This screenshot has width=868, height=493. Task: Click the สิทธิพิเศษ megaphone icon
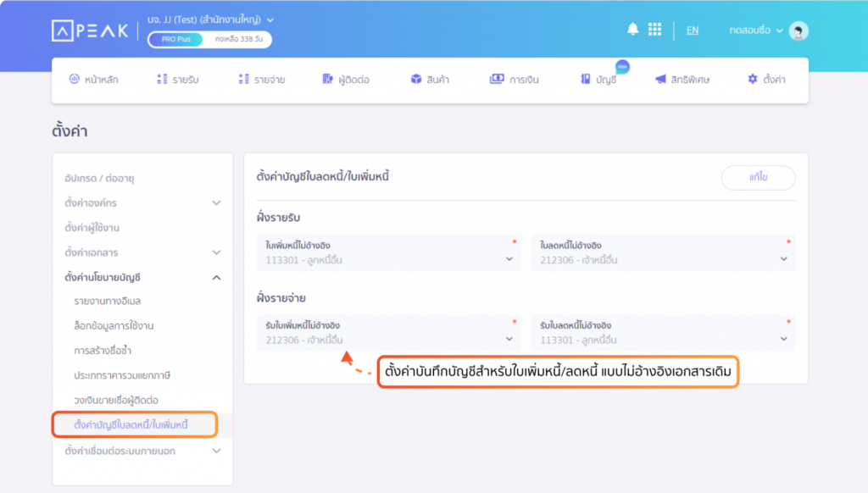tap(660, 79)
